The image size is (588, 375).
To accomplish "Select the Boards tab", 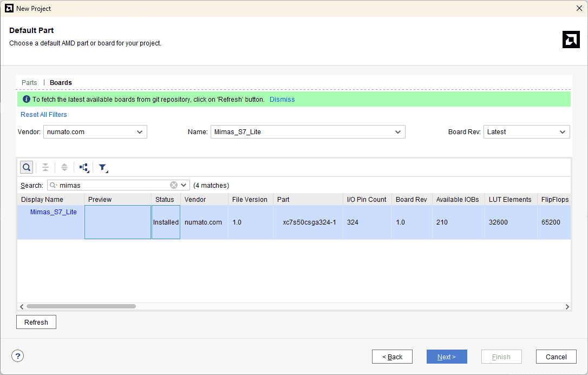I will point(61,83).
